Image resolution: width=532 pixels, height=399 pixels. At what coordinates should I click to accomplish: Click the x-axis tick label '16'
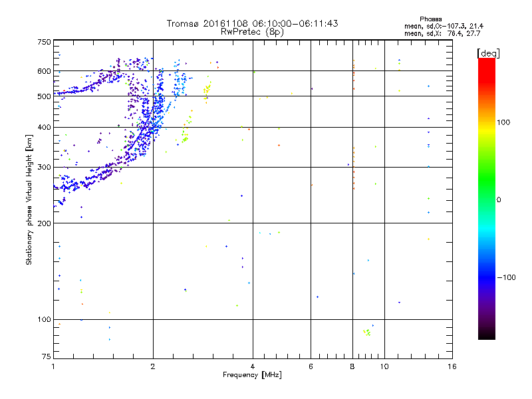[452, 366]
